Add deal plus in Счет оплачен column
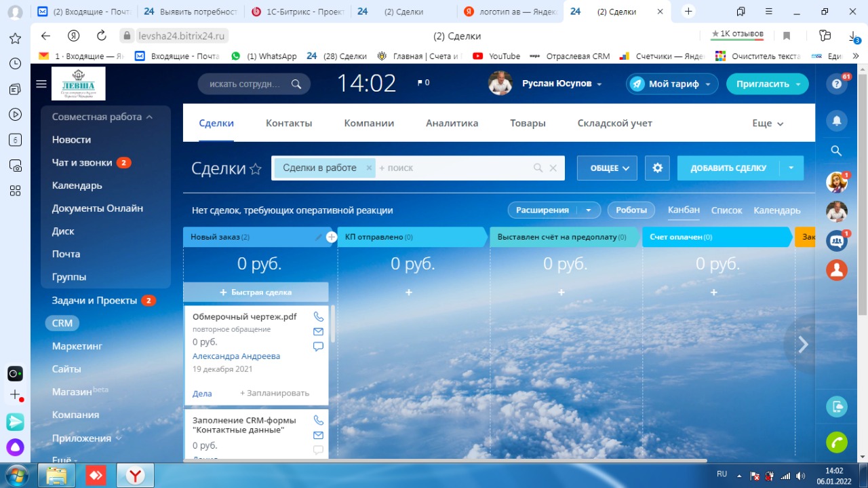The image size is (868, 488). point(714,292)
